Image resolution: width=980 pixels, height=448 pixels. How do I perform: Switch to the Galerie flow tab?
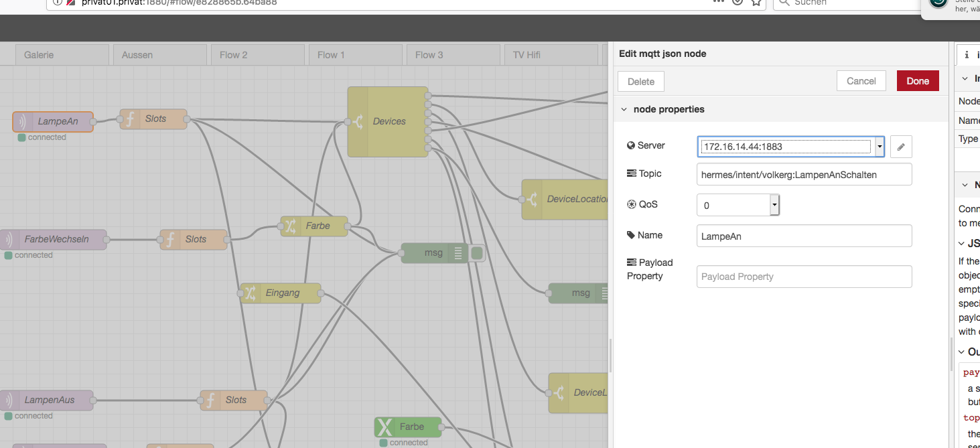tap(62, 55)
